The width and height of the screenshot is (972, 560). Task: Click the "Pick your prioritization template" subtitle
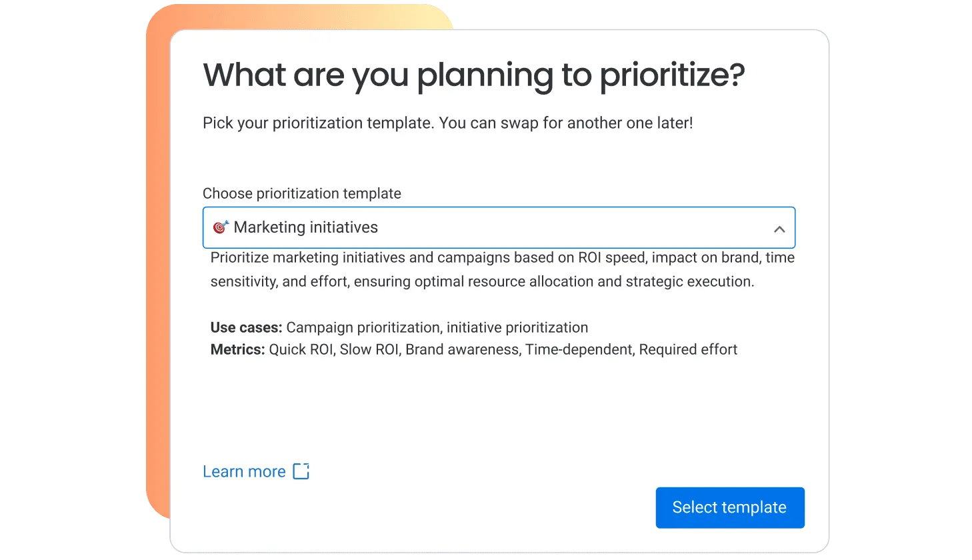[447, 123]
